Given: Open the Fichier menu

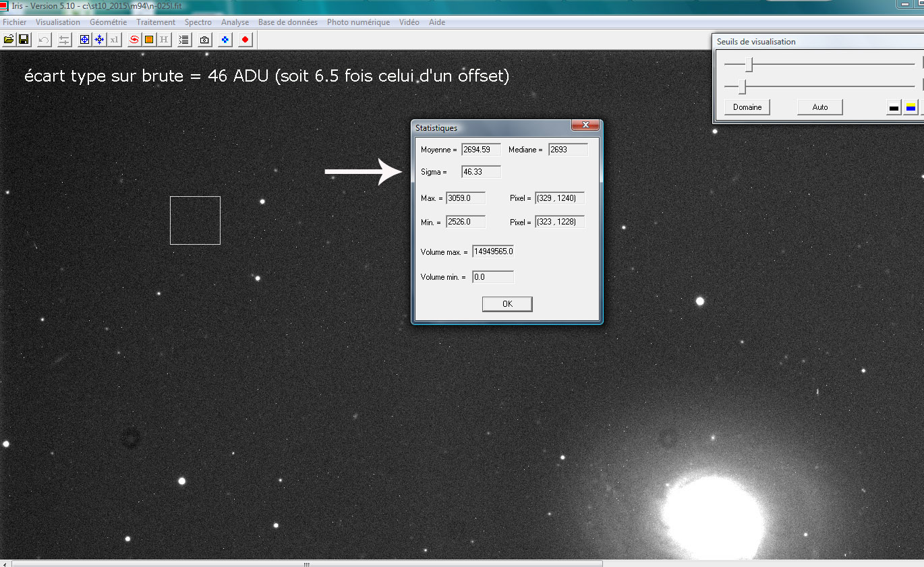Looking at the screenshot, I should pyautogui.click(x=15, y=22).
